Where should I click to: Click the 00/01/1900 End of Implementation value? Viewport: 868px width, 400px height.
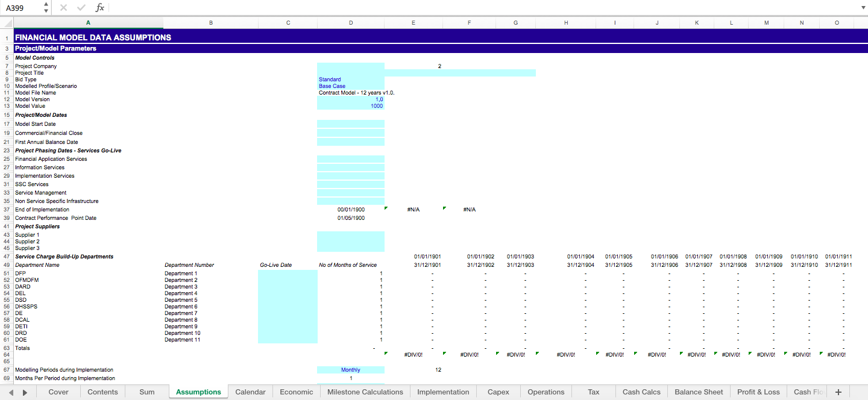pyautogui.click(x=351, y=210)
